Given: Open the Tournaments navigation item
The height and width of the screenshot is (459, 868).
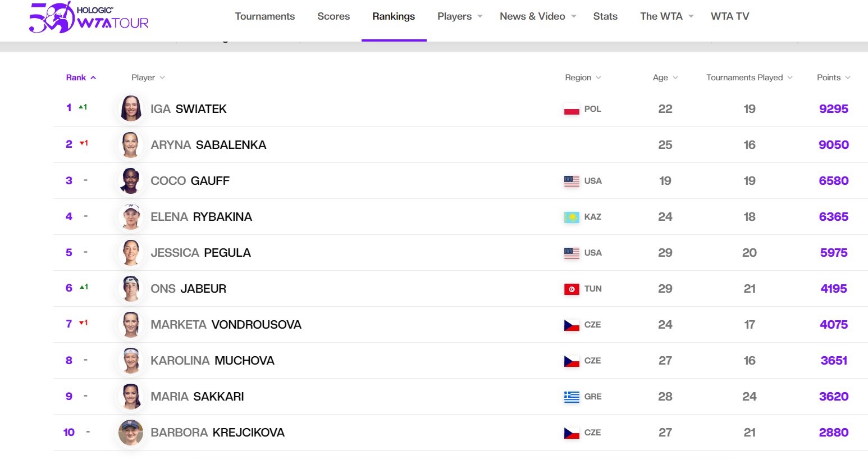Looking at the screenshot, I should (264, 16).
